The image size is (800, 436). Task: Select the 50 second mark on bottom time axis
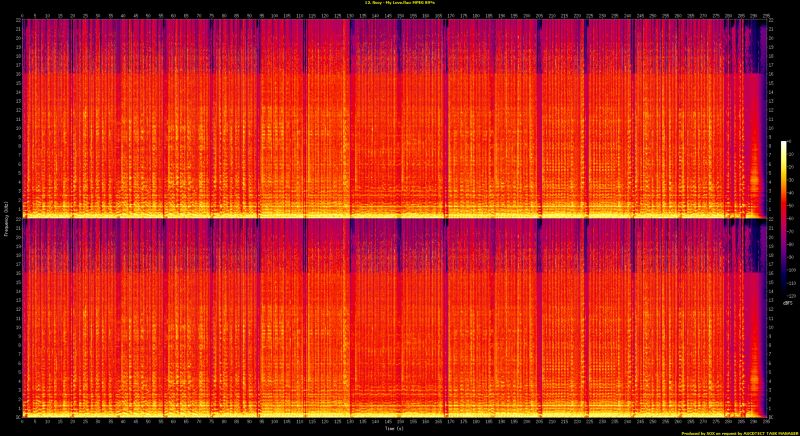click(148, 421)
